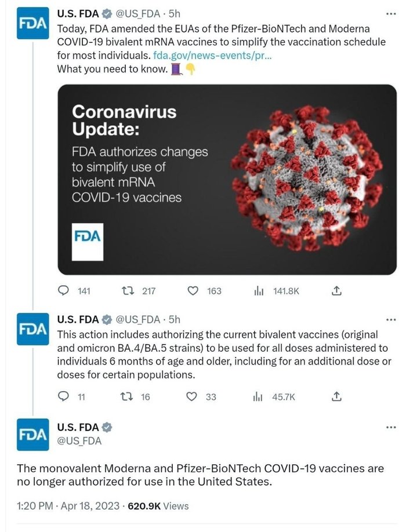Open @US_FDA handle on first tweet

139,13
